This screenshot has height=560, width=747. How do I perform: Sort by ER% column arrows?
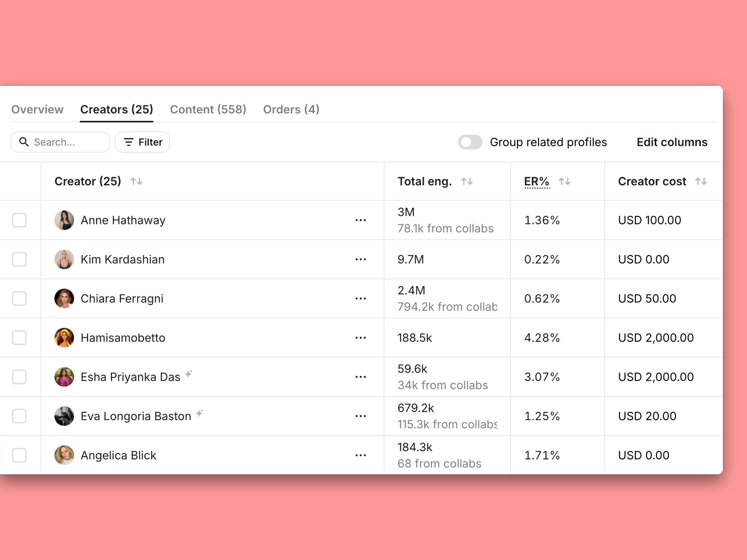pyautogui.click(x=565, y=182)
